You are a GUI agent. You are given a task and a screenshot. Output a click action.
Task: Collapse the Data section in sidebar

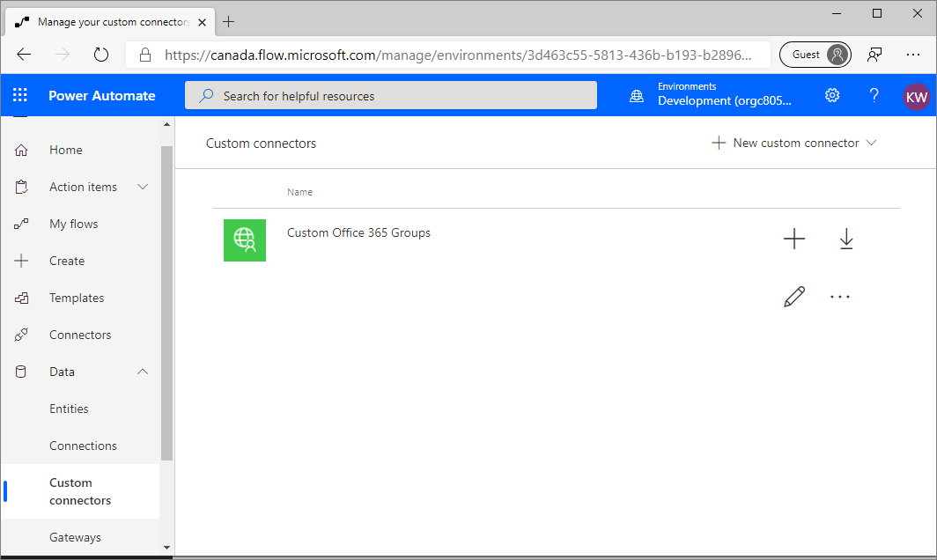[x=142, y=372]
